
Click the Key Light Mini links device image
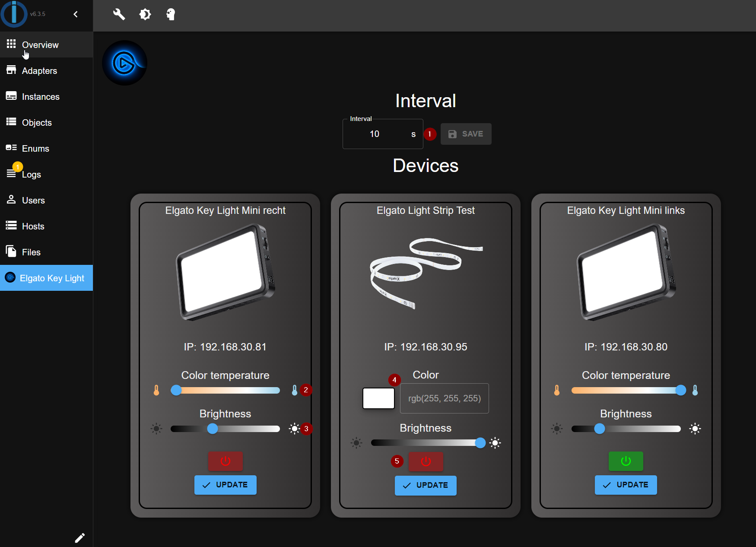(x=626, y=272)
